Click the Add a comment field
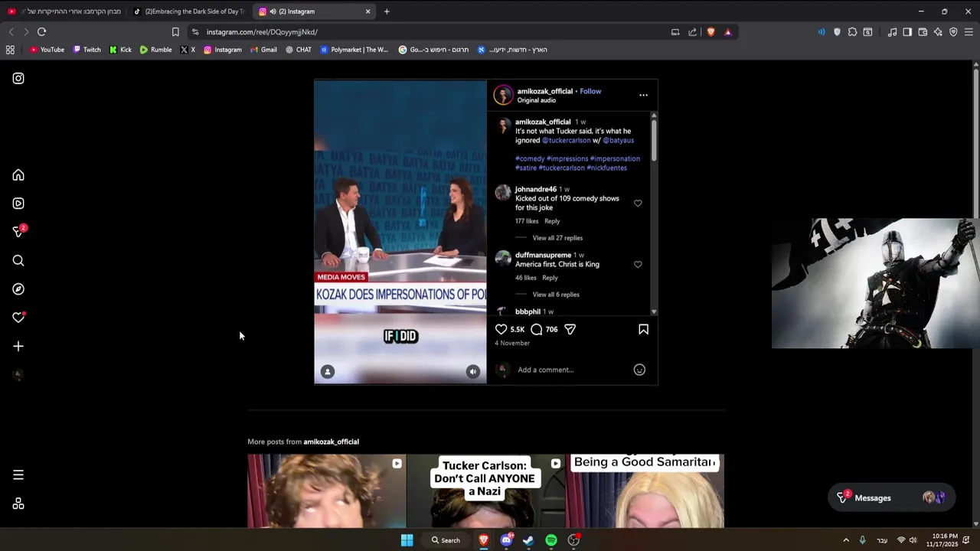Image resolution: width=980 pixels, height=551 pixels. click(x=573, y=370)
